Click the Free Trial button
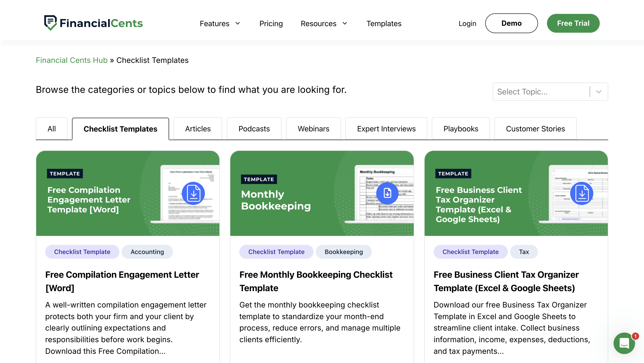This screenshot has width=644, height=363. pos(573,23)
